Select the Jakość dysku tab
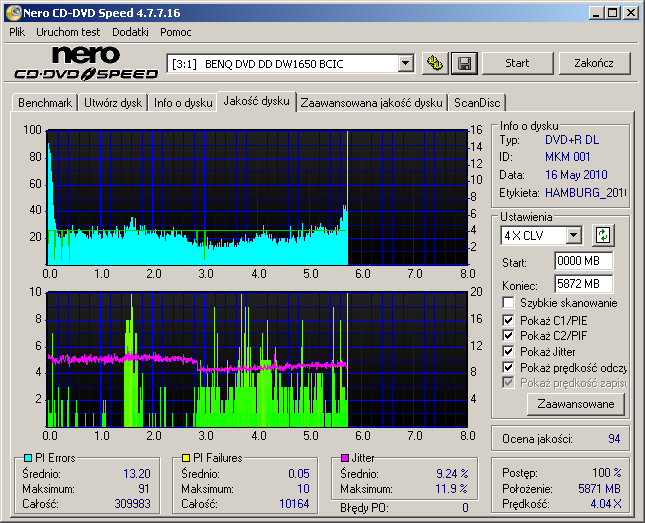 (257, 101)
